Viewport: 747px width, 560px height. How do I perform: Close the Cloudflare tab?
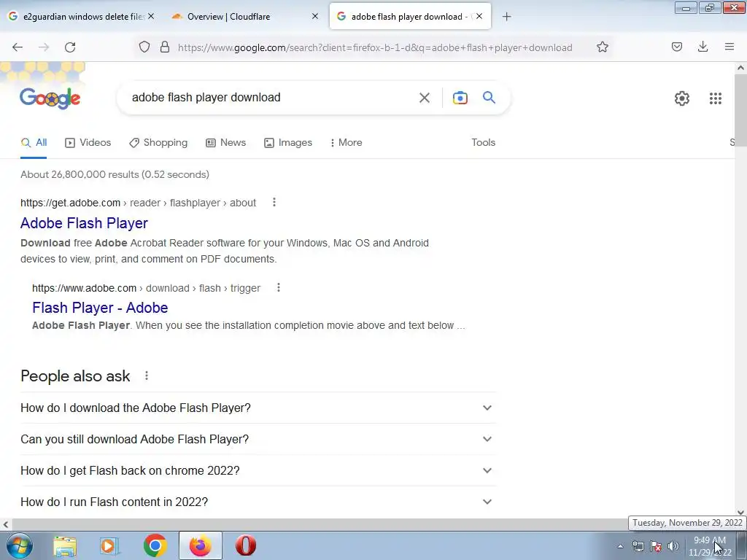click(315, 16)
